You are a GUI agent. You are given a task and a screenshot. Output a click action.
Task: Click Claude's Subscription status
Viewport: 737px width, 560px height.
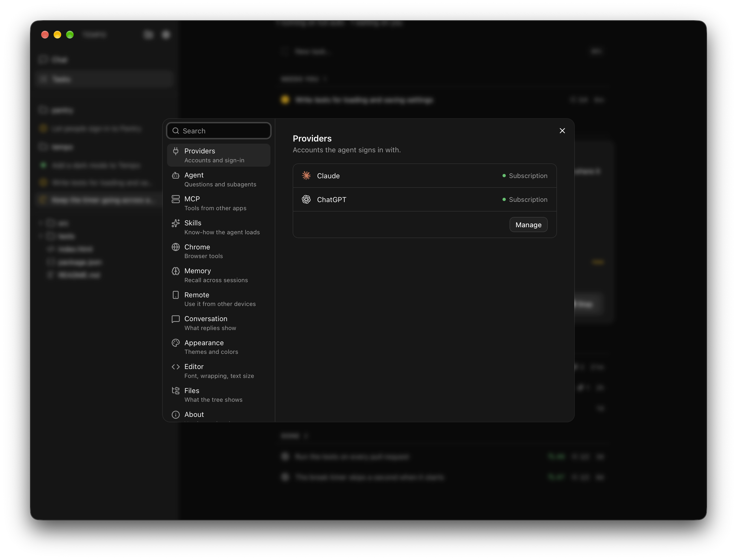click(x=525, y=176)
